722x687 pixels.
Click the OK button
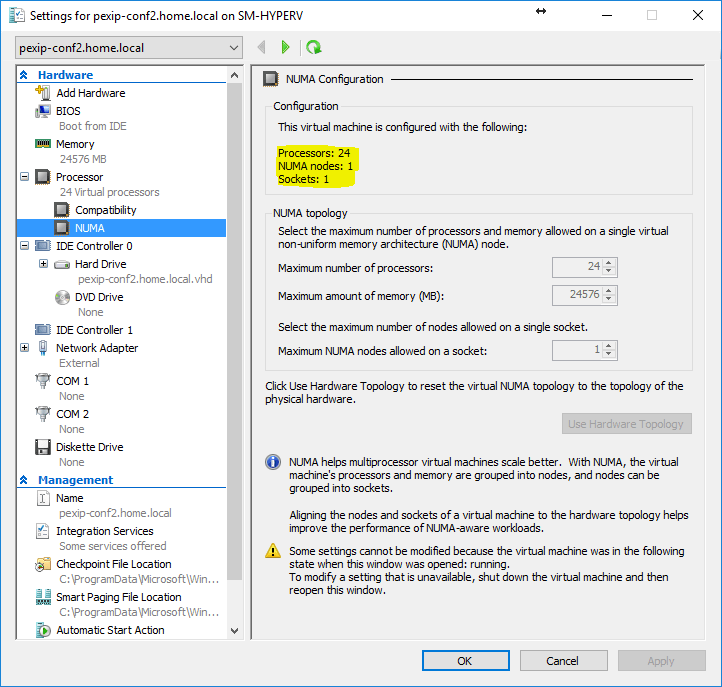[x=466, y=661]
